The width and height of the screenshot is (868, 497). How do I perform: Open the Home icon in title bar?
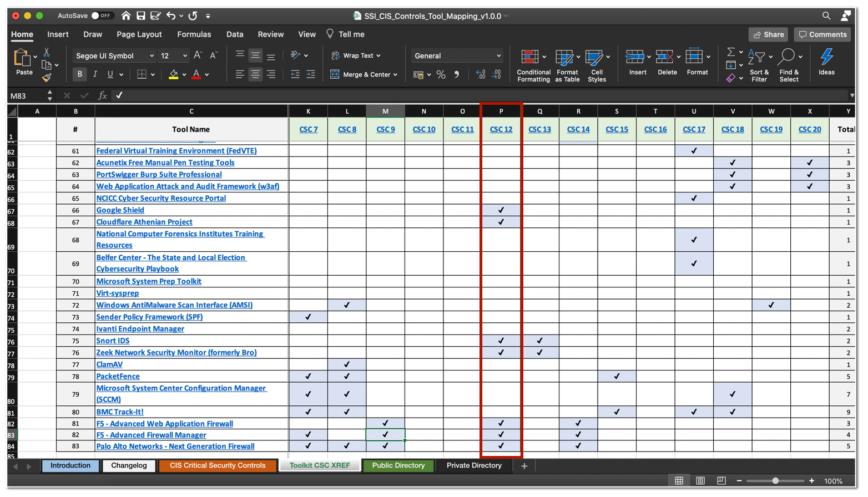pos(126,16)
